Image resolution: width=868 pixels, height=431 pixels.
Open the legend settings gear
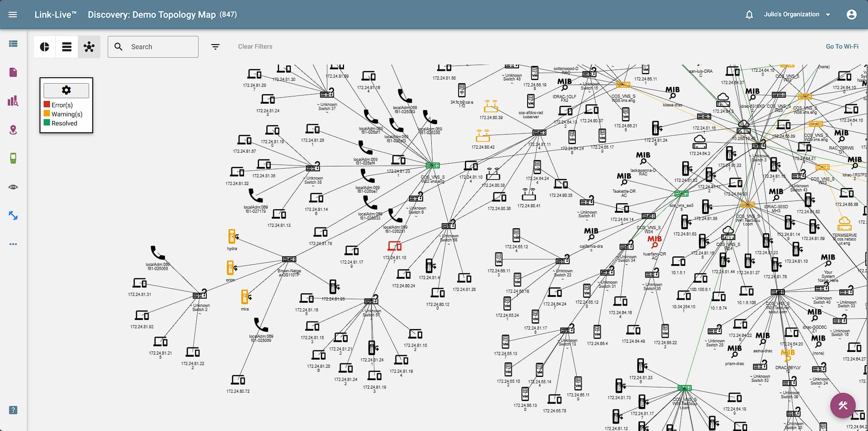click(66, 90)
